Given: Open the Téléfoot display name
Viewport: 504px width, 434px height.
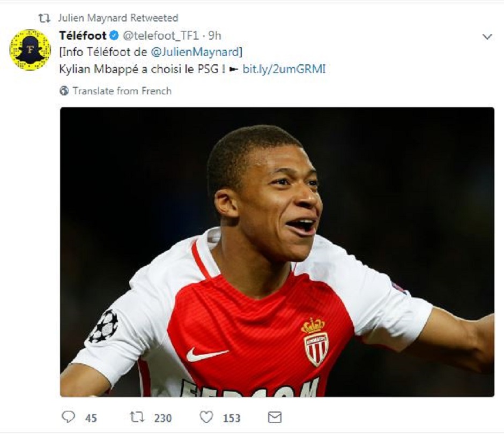Looking at the screenshot, I should pos(82,36).
